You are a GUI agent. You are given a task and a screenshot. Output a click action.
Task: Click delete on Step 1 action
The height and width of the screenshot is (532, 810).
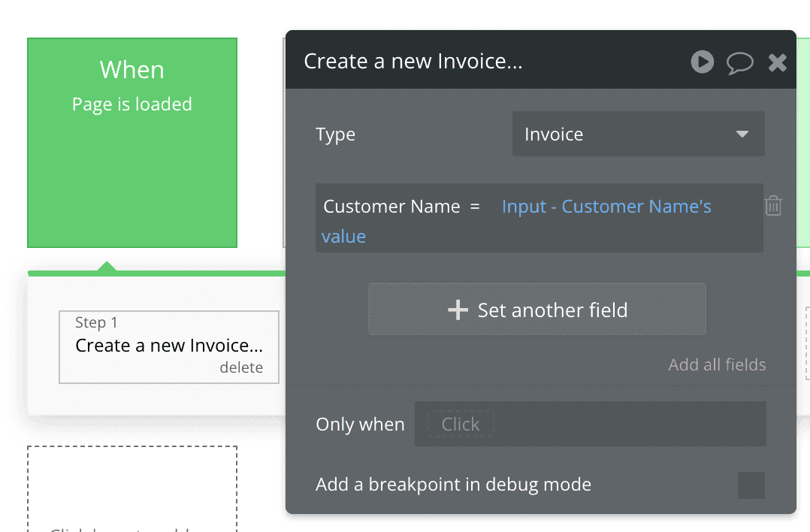click(241, 367)
